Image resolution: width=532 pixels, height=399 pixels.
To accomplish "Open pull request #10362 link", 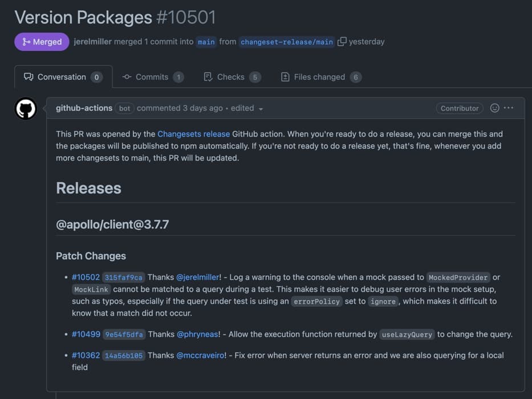I will click(x=86, y=355).
